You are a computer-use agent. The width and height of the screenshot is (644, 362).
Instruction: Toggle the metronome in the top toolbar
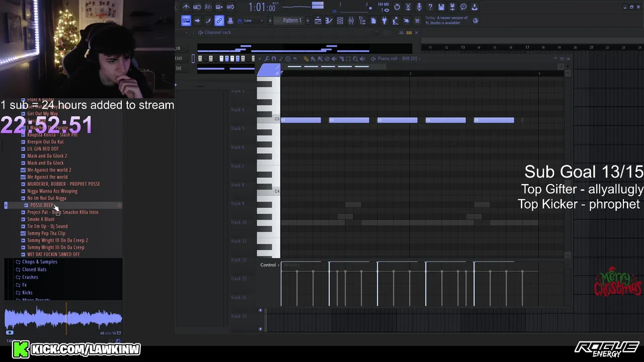(186, 7)
